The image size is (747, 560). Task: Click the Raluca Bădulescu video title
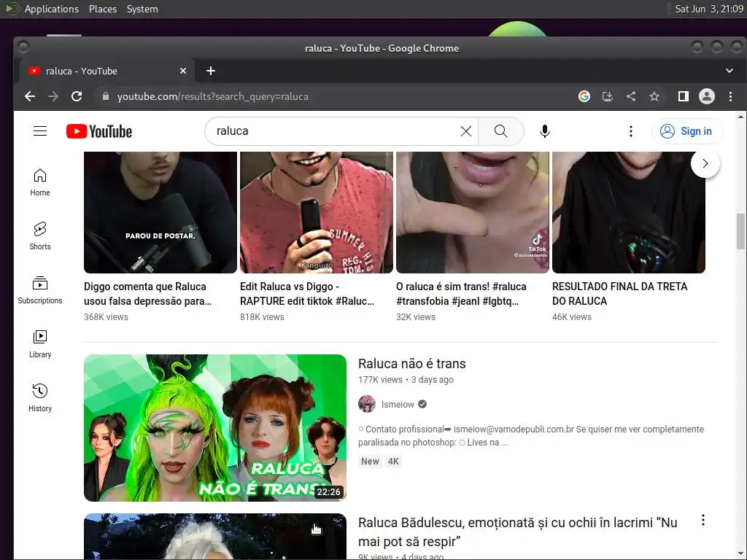[x=517, y=532]
